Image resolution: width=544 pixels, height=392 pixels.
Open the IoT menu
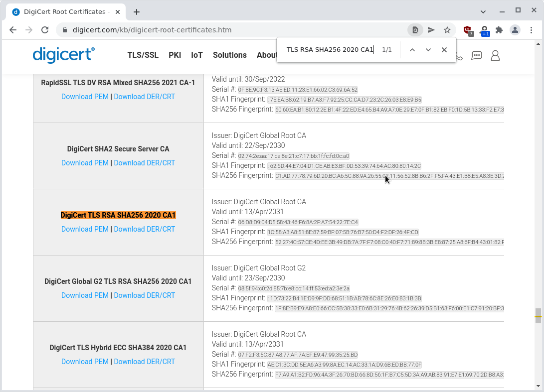[197, 55]
